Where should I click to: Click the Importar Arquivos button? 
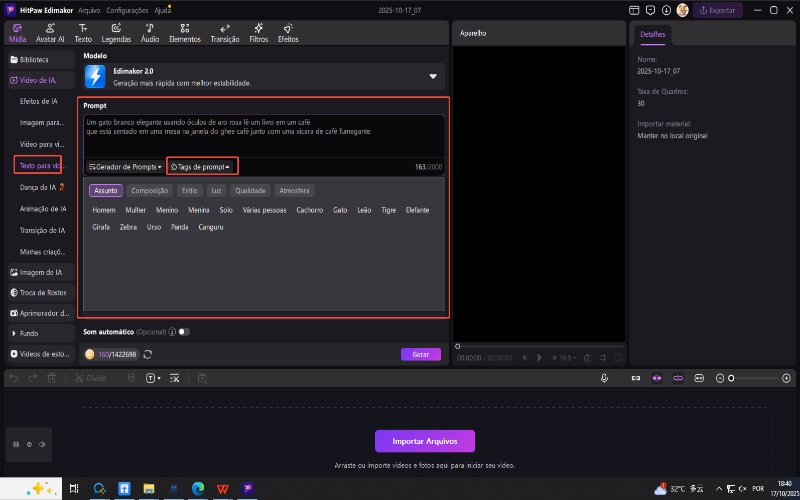[424, 441]
